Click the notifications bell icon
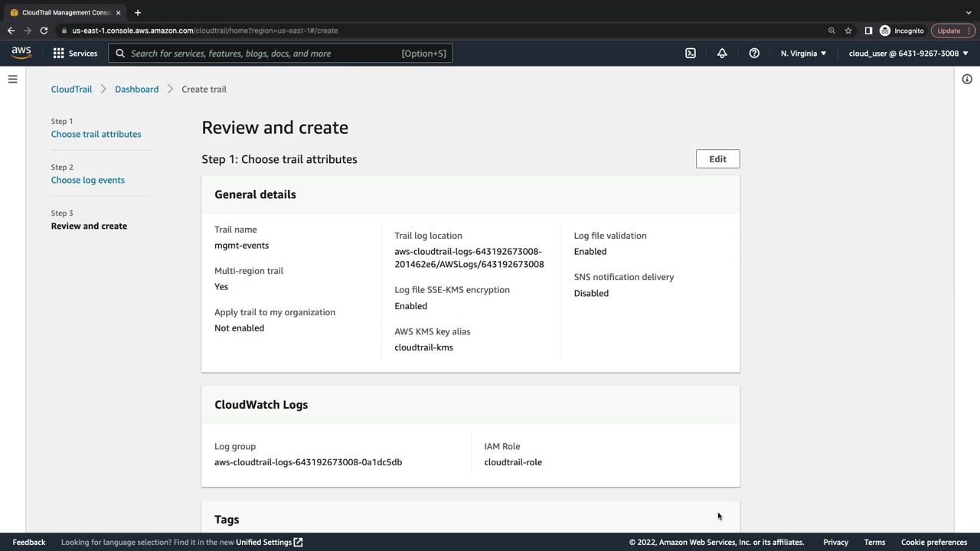Image resolution: width=980 pixels, height=551 pixels. 722,54
